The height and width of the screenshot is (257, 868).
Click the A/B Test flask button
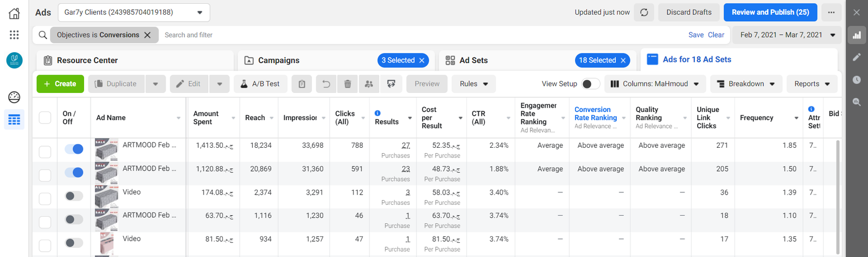tap(260, 84)
